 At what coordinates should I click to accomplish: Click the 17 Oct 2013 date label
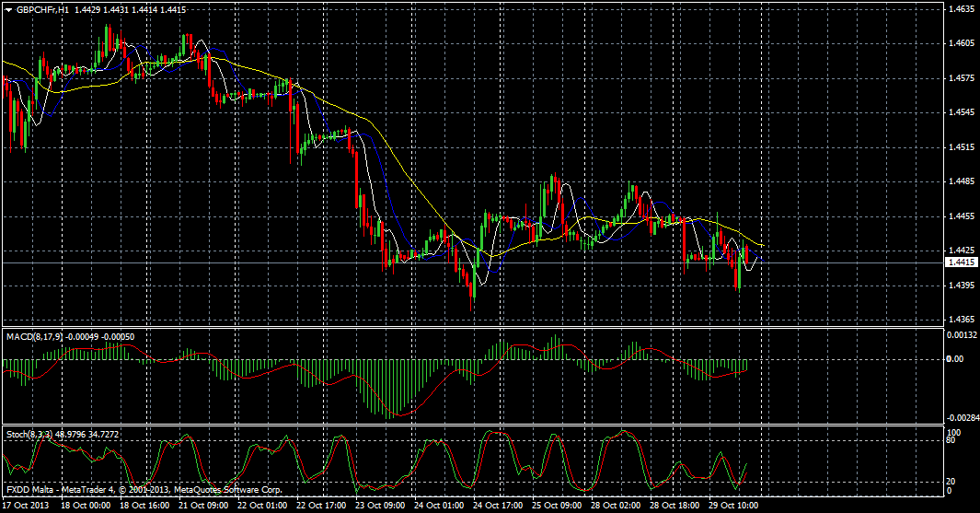pos(26,505)
